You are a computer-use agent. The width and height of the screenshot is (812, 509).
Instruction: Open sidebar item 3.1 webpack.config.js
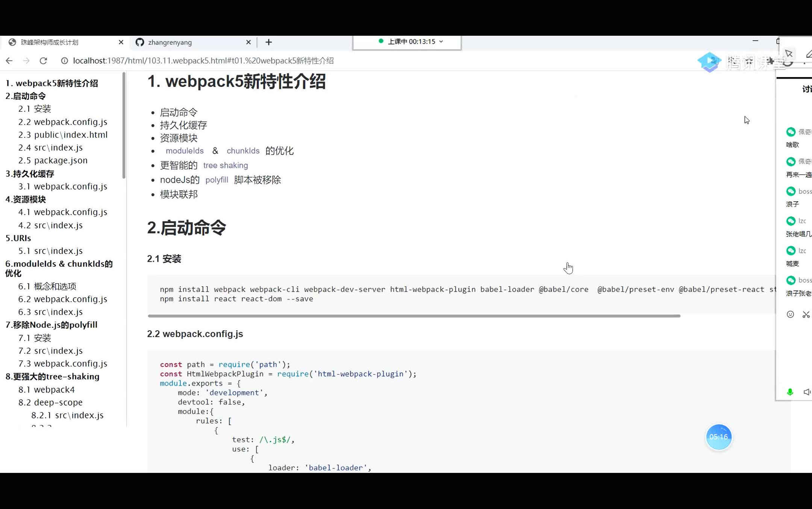[63, 186]
